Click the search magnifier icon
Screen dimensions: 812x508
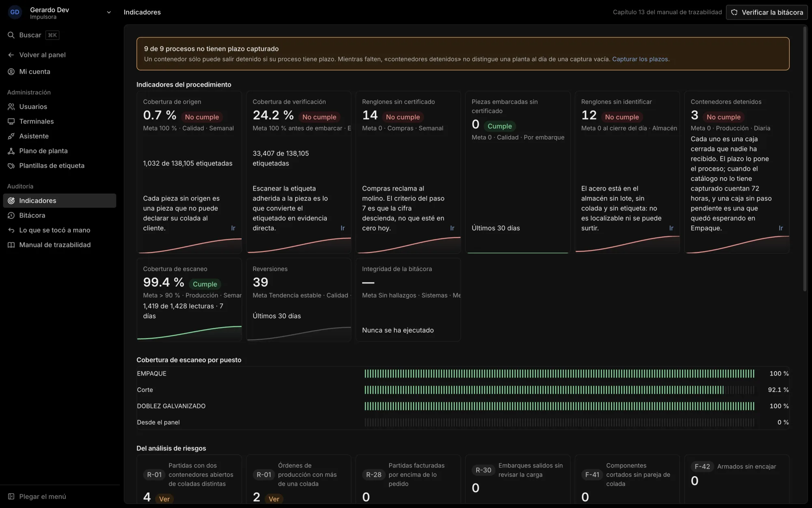coord(11,35)
